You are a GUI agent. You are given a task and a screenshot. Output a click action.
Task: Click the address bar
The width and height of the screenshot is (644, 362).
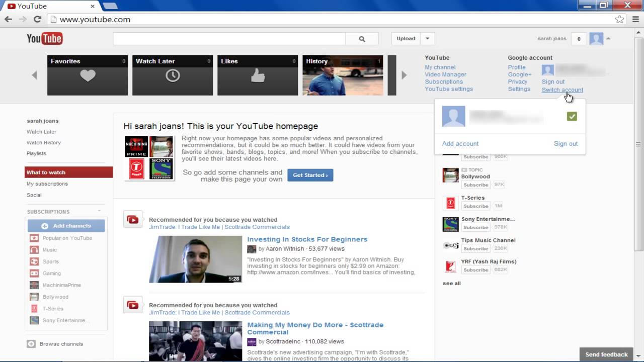click(337, 19)
